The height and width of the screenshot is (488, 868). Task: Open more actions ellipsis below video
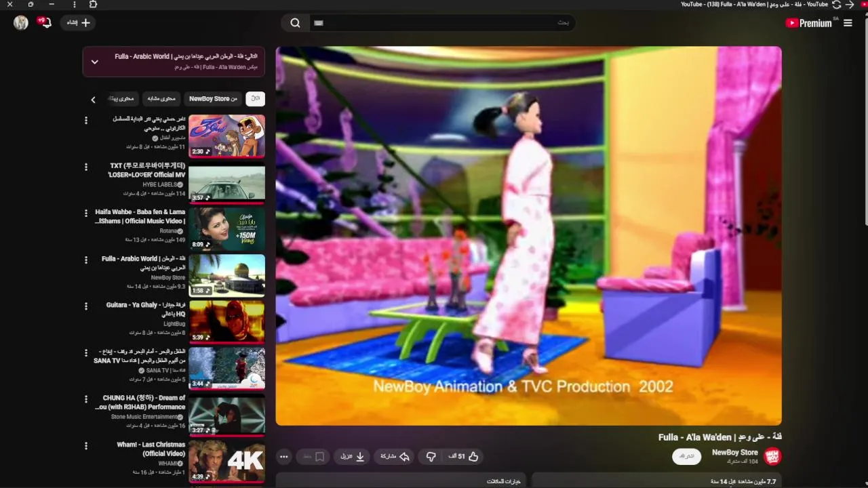(x=284, y=457)
